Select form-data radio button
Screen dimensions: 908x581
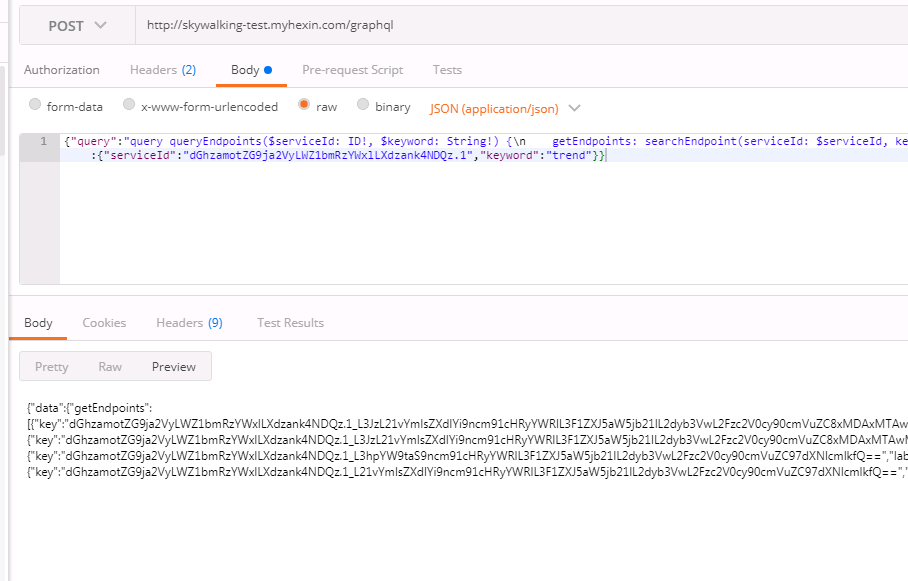click(x=35, y=104)
